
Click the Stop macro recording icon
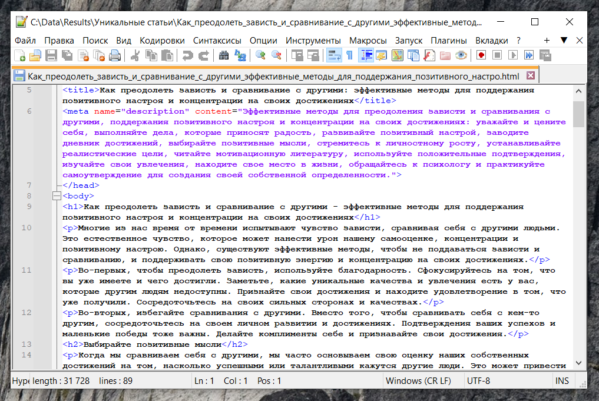(x=497, y=56)
